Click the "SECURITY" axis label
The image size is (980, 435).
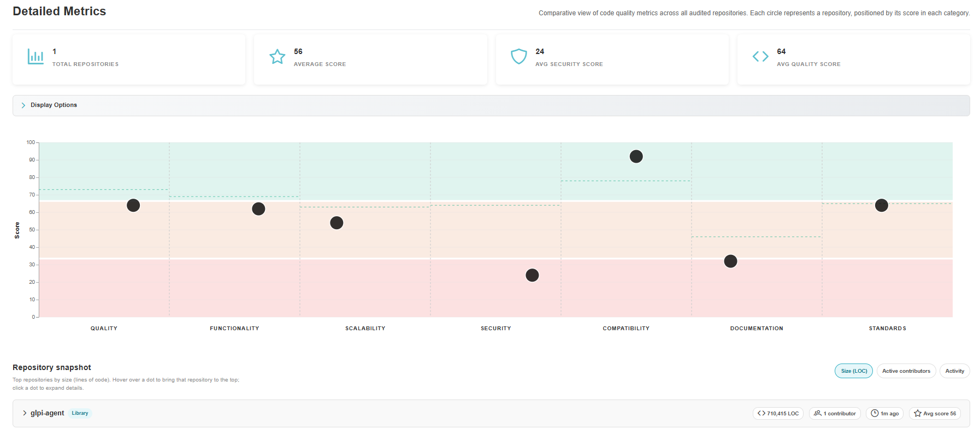(x=496, y=329)
